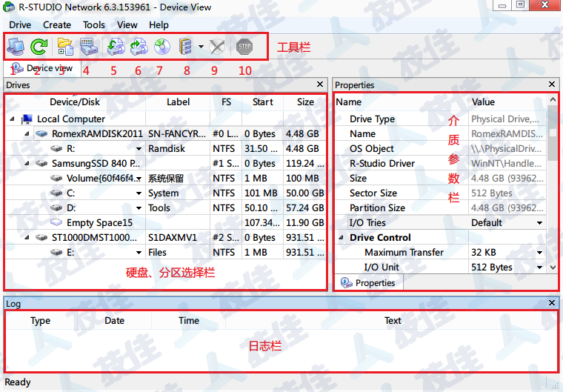Click the Label column header
This screenshot has height=392, width=563.
pyautogui.click(x=178, y=102)
